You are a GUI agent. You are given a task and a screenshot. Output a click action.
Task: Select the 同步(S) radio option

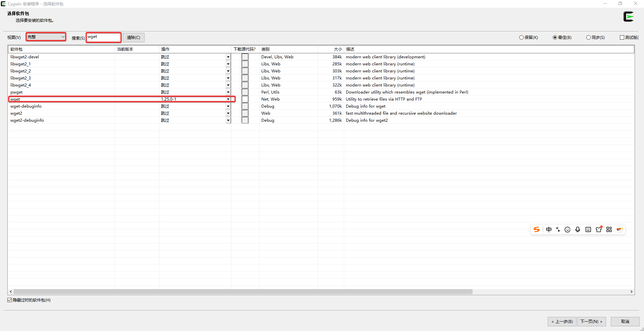click(589, 38)
